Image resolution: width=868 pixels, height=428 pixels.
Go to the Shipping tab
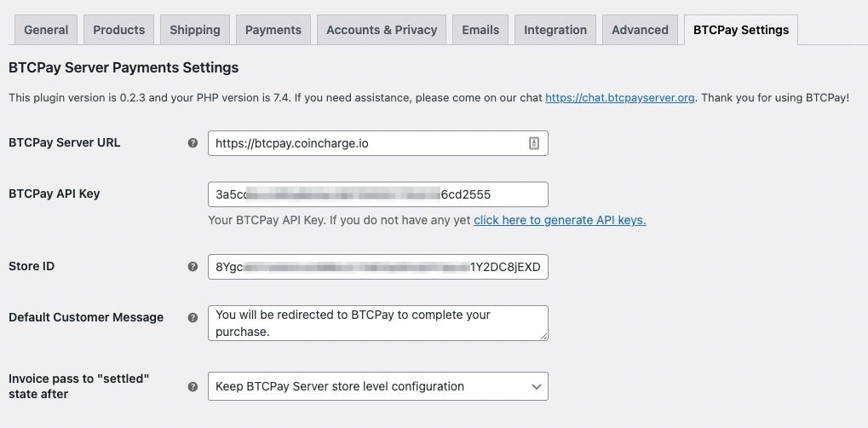point(195,30)
